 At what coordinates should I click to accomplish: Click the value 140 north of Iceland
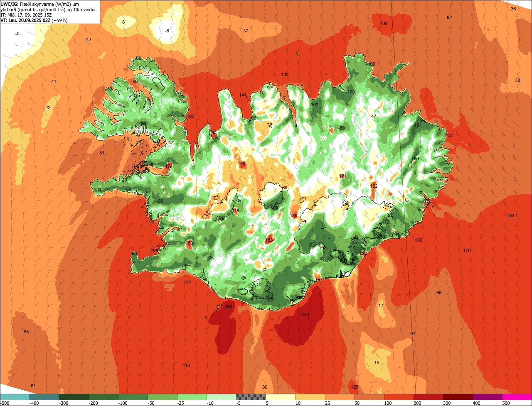pyautogui.click(x=285, y=74)
